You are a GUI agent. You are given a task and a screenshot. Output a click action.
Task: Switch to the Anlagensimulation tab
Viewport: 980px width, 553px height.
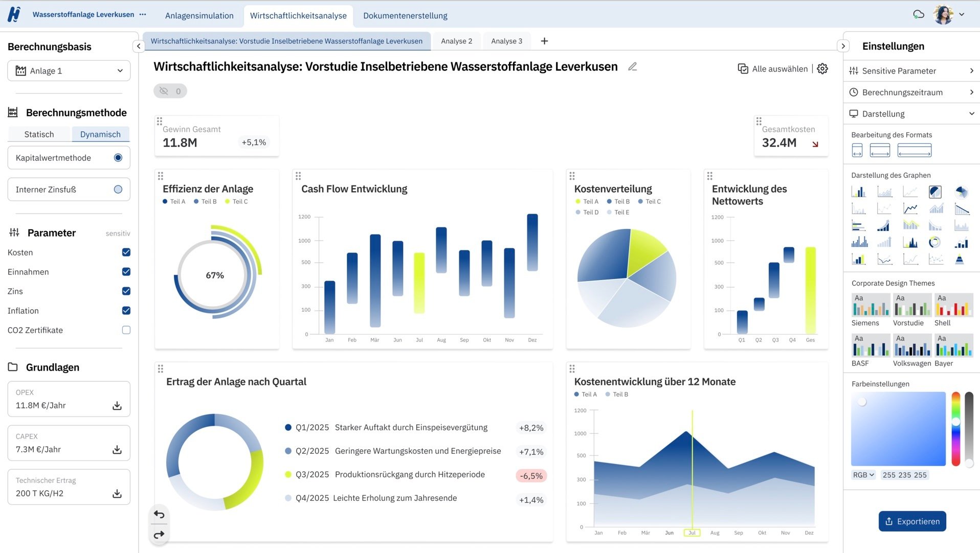[199, 16]
